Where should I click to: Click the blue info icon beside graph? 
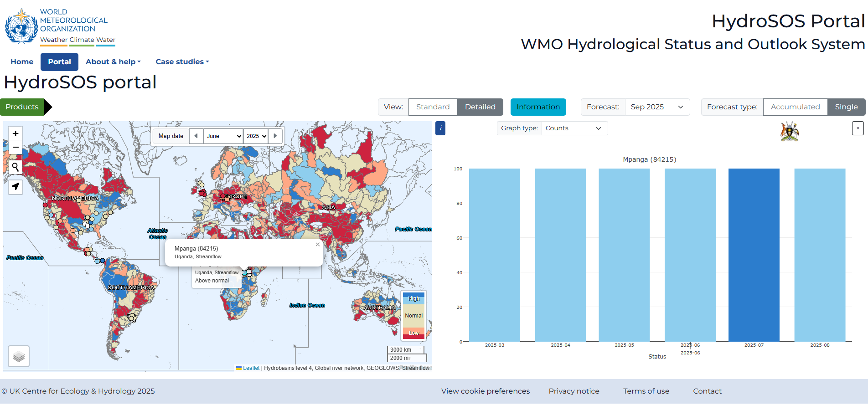(x=440, y=128)
